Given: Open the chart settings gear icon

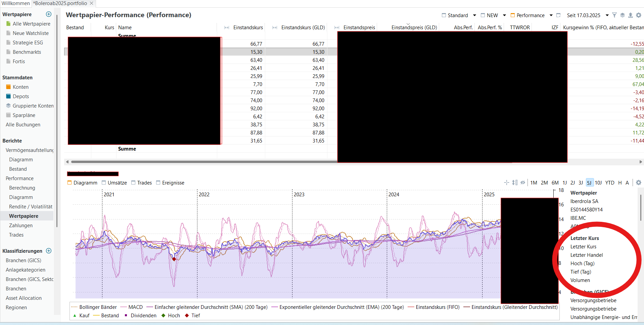Looking at the screenshot, I should pos(638,182).
